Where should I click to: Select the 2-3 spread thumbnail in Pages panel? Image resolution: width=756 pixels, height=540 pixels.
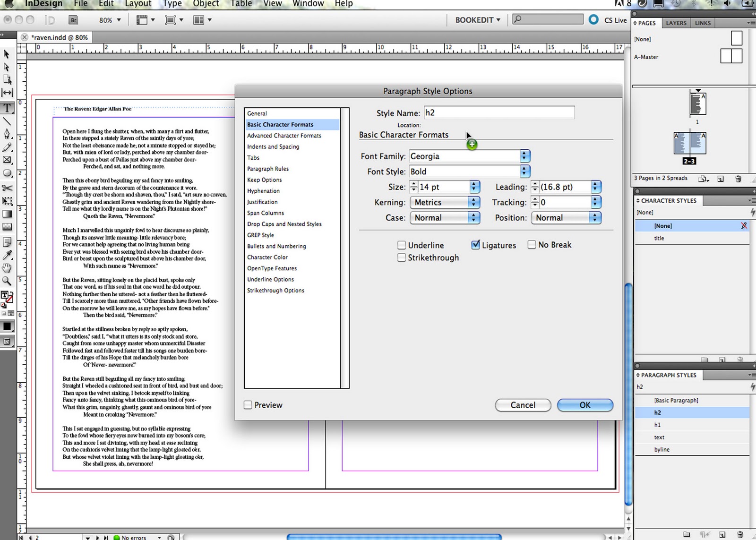(689, 144)
